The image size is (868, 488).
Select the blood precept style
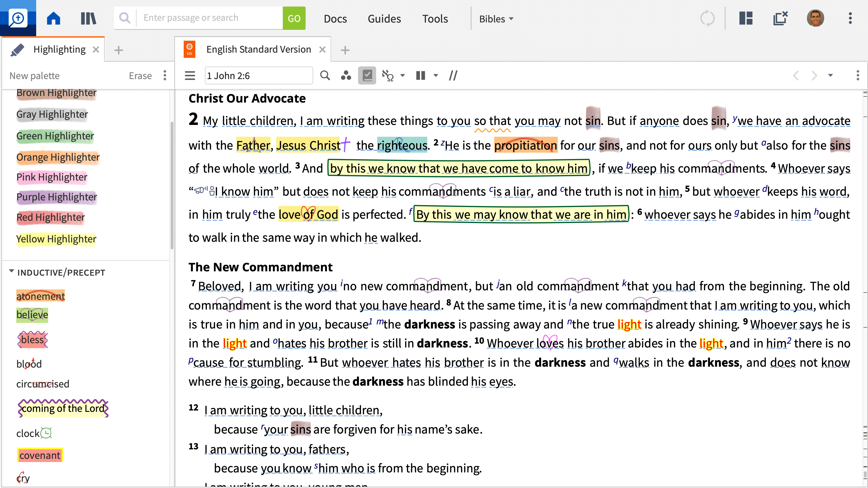29,364
